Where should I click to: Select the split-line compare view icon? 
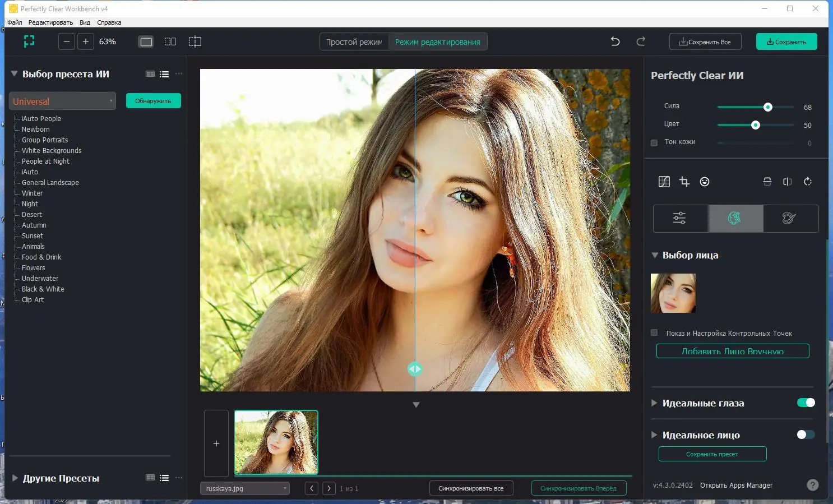[x=195, y=41]
